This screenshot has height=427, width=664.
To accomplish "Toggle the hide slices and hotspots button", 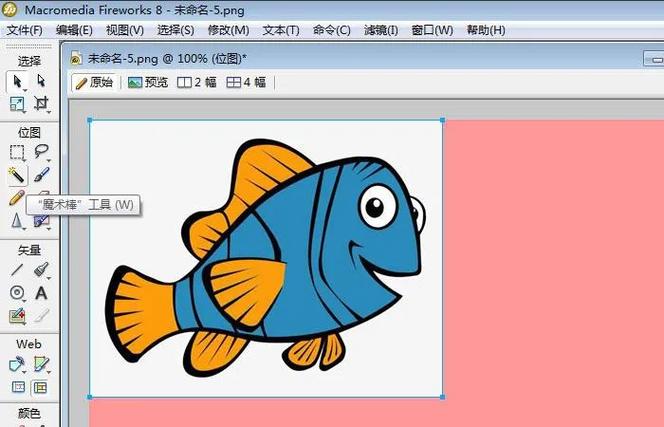I will point(17,387).
